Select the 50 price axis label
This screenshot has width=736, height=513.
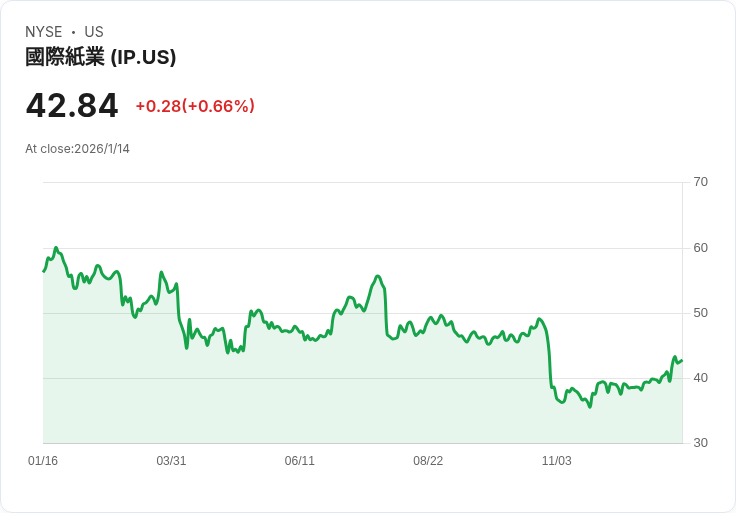[x=701, y=313]
